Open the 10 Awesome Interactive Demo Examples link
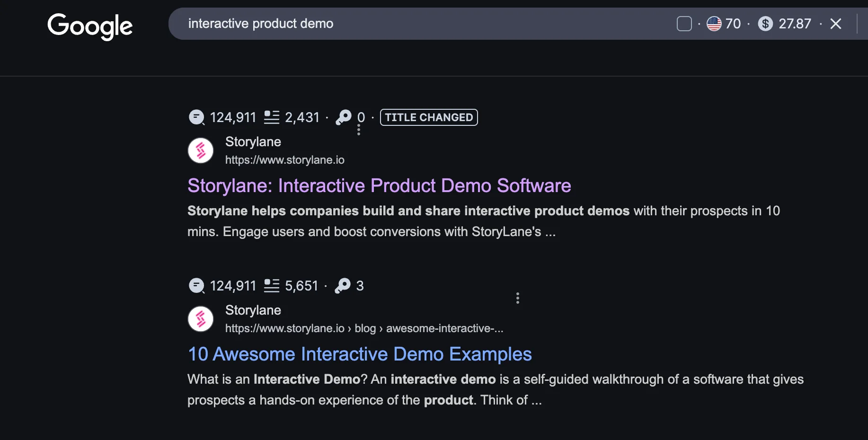Viewport: 868px width, 440px height. pos(360,353)
